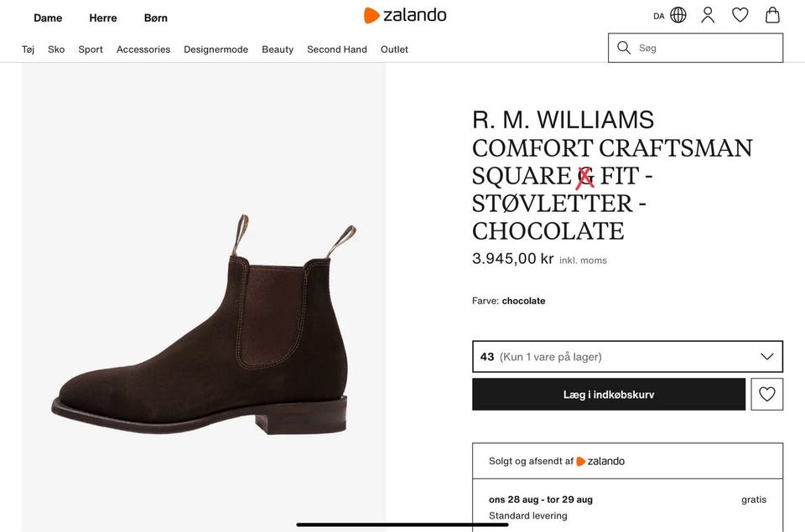Open wishlist heart icon in header
Screen dimensions: 805x532
click(740, 15)
